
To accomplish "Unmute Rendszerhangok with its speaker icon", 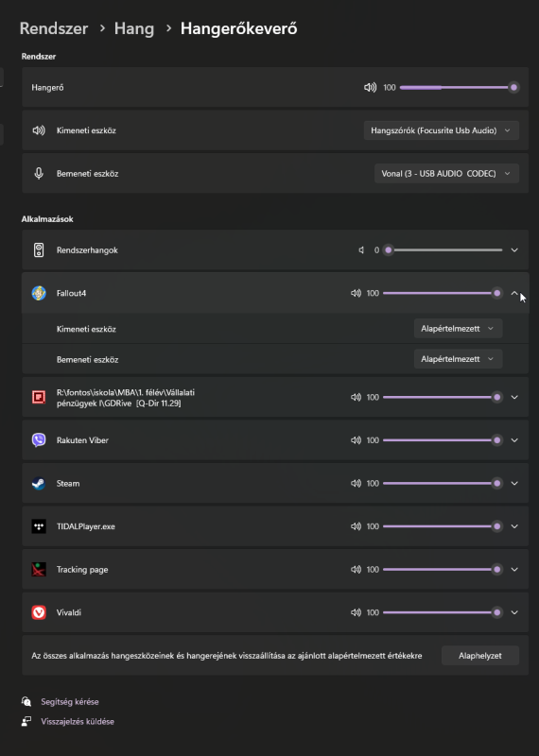I will (x=361, y=250).
